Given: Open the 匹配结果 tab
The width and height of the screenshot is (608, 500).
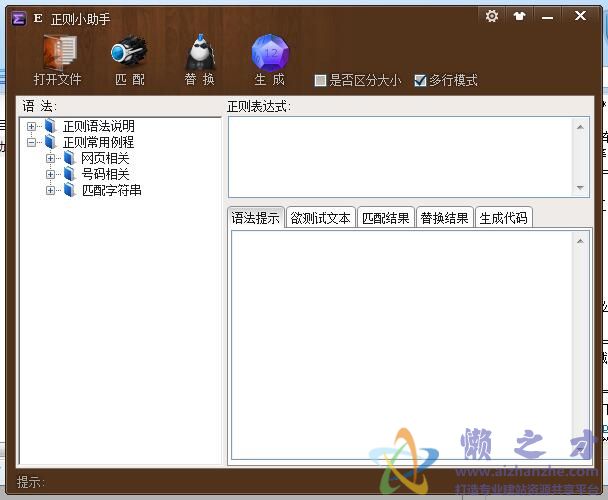Looking at the screenshot, I should [x=385, y=218].
